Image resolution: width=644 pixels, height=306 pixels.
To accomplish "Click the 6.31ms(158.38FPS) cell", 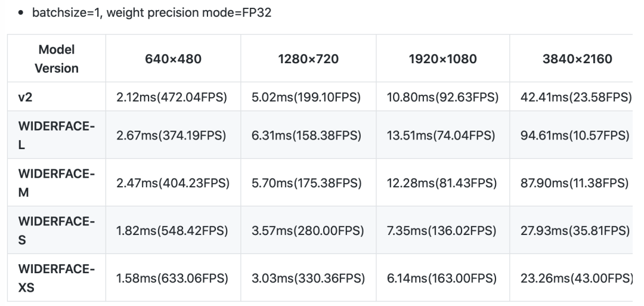I will coord(307,135).
